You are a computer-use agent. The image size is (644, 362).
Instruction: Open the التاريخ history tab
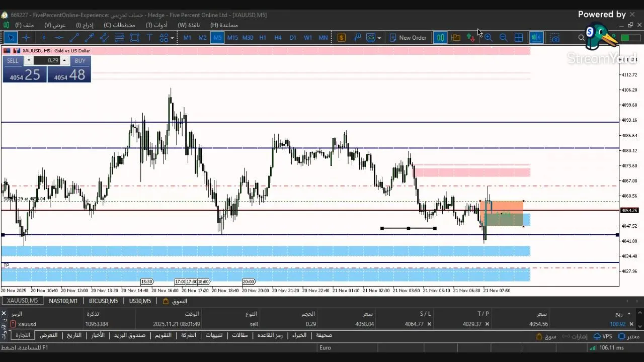[74, 335]
